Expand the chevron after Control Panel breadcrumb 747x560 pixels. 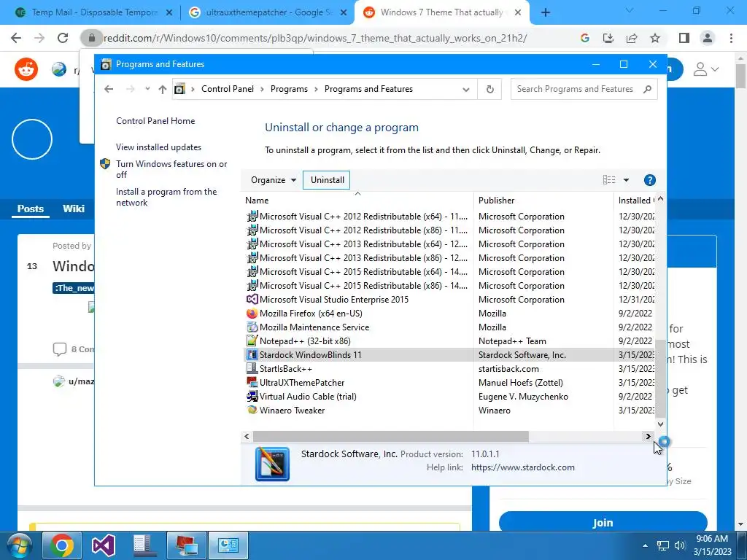(262, 89)
